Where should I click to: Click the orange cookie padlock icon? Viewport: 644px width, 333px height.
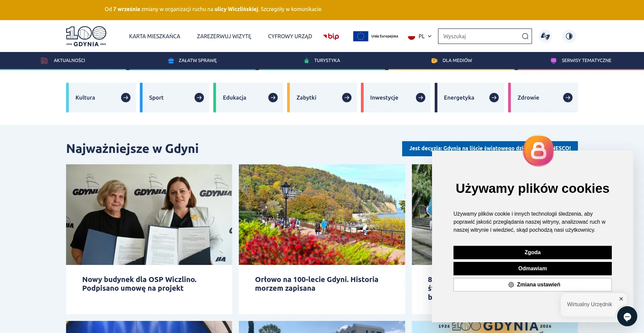click(538, 151)
